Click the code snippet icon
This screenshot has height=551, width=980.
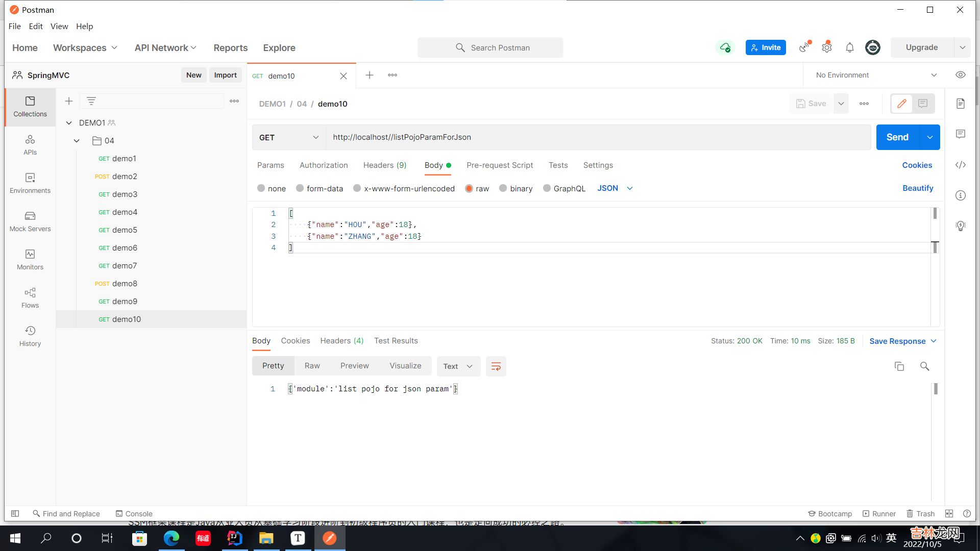coord(961,165)
